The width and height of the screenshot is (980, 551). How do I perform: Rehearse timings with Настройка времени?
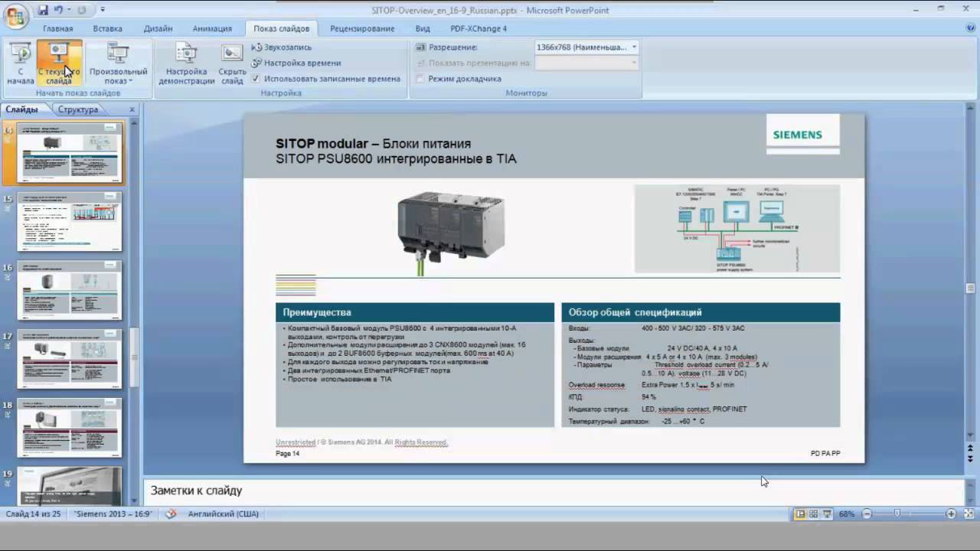click(x=296, y=63)
